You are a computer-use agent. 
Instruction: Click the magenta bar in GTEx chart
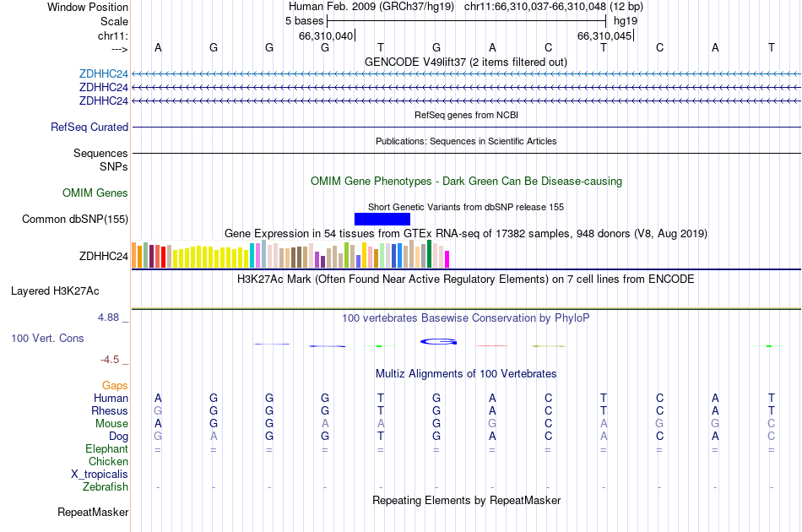click(447, 259)
